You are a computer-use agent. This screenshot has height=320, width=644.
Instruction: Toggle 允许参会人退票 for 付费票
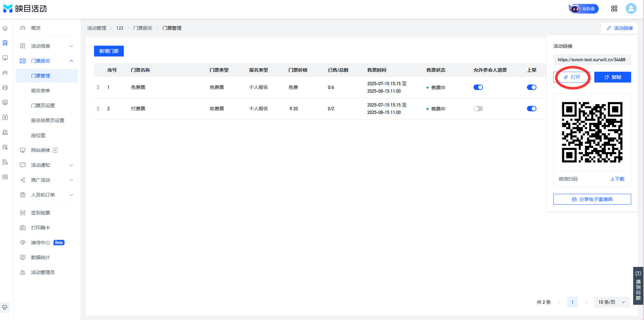[478, 109]
